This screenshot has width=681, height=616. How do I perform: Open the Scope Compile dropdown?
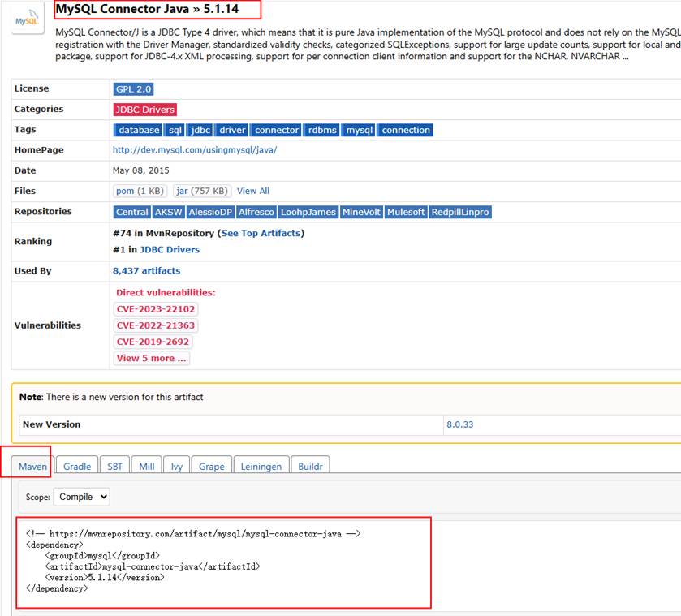pyautogui.click(x=82, y=497)
